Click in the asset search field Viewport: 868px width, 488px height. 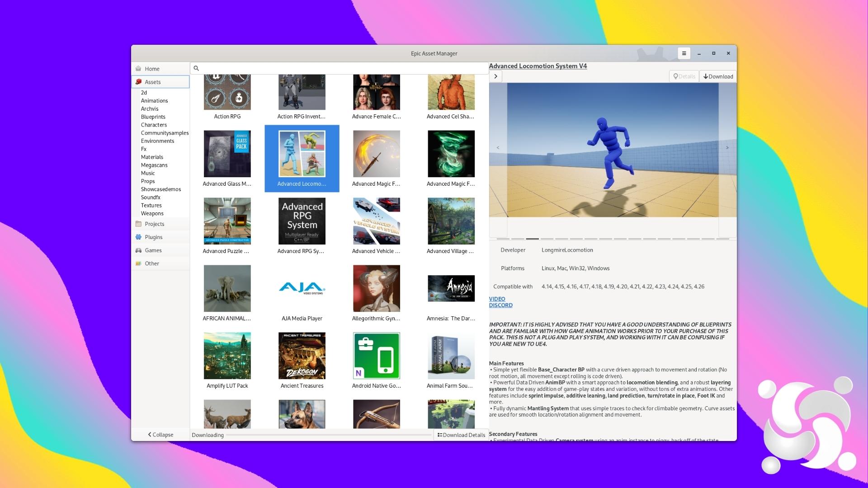click(x=340, y=68)
